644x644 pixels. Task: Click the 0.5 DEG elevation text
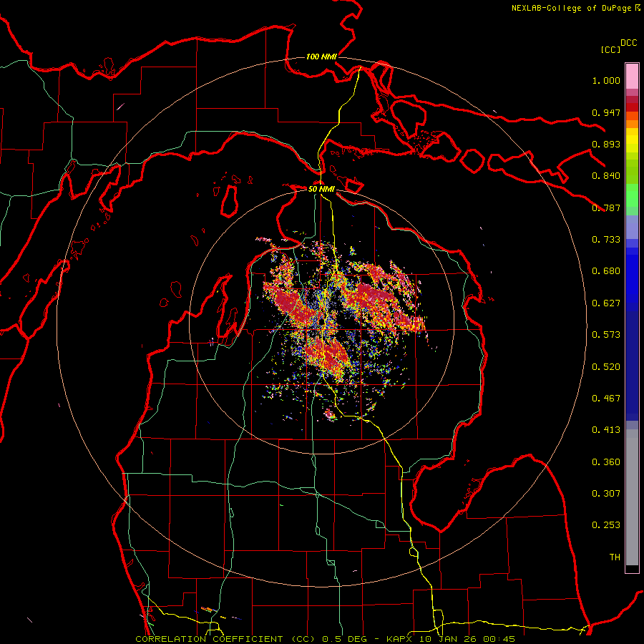(346, 639)
